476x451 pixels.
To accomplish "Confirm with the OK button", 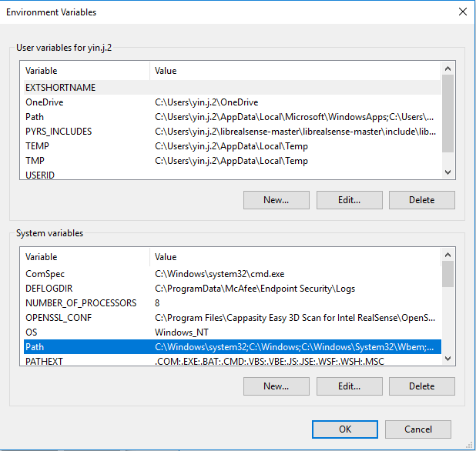I will 345,429.
